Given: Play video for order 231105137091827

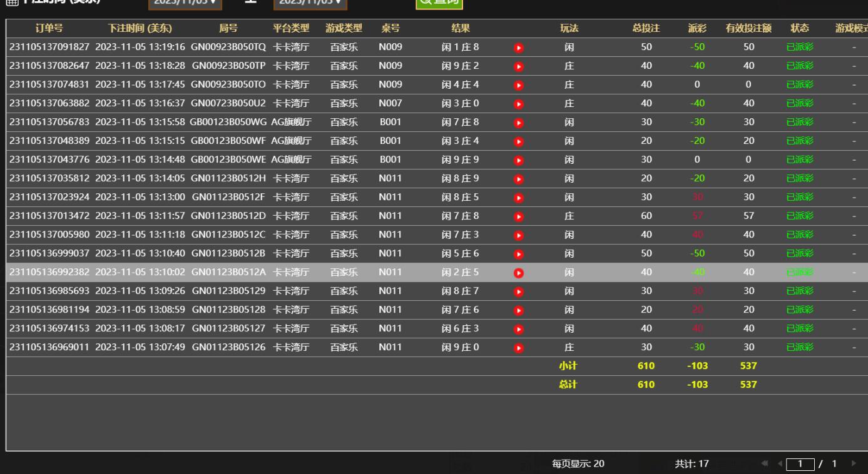Looking at the screenshot, I should tap(518, 48).
